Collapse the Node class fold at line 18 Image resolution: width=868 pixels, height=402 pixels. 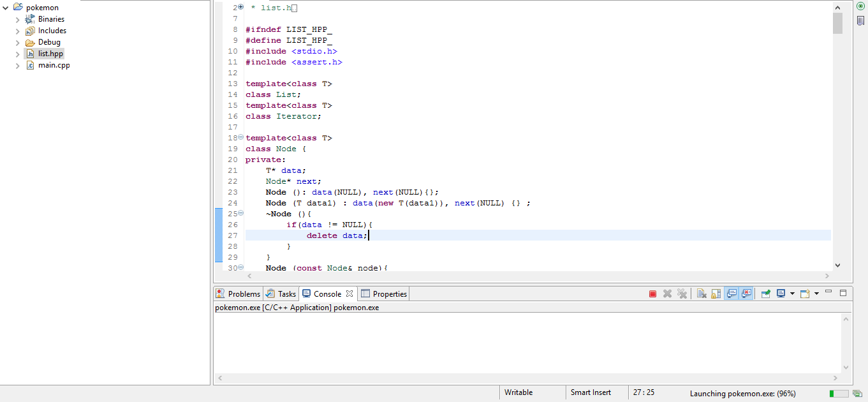pos(240,137)
